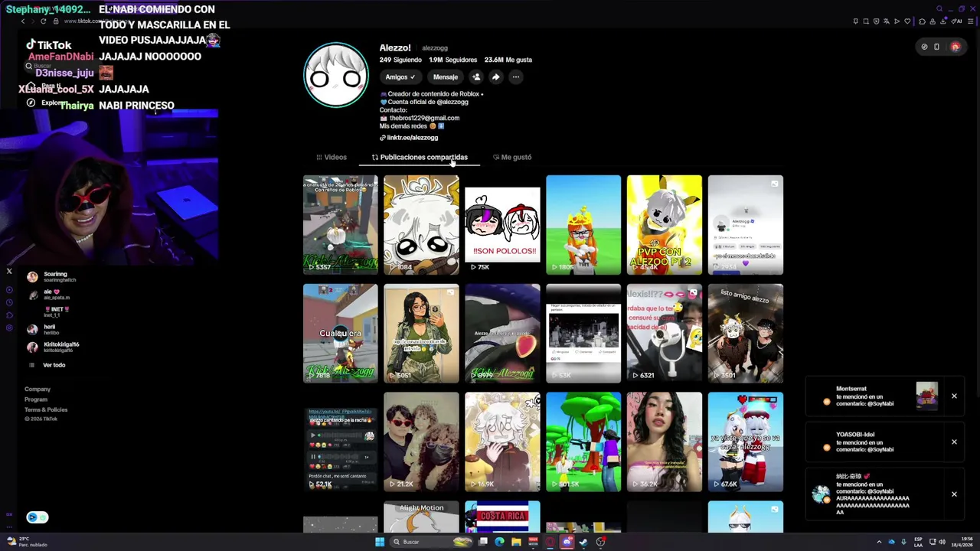Viewport: 980px width, 551px height.
Task: Open the downloads icon in browser toolbar
Action: point(942,21)
